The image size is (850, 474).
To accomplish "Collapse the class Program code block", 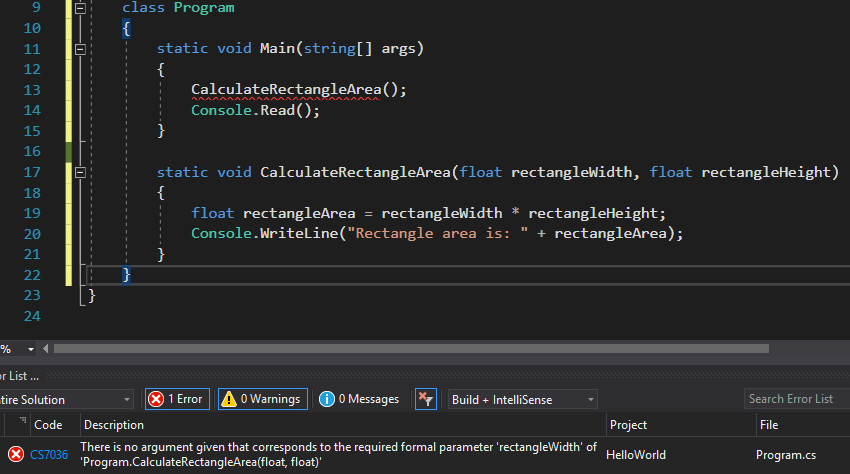I will pyautogui.click(x=81, y=8).
